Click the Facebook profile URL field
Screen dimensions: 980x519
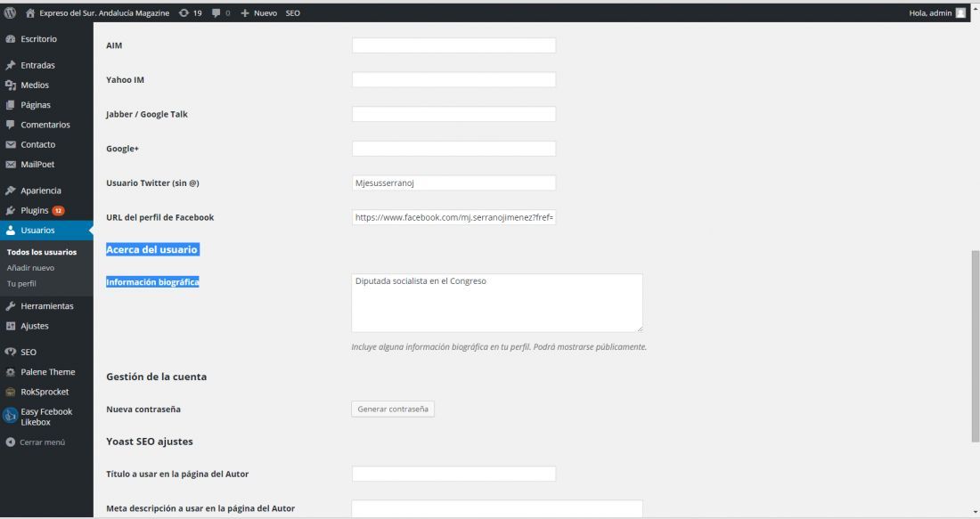point(453,217)
